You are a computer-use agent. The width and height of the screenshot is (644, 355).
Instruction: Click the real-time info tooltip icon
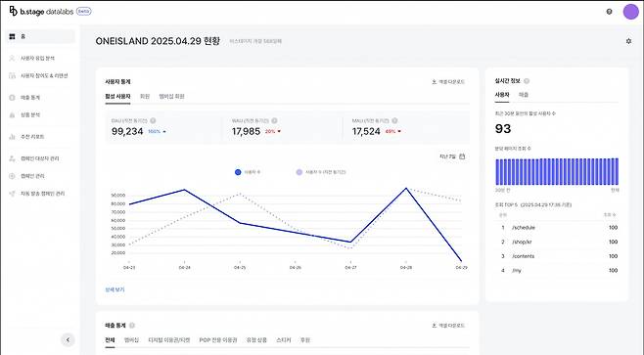coord(527,81)
